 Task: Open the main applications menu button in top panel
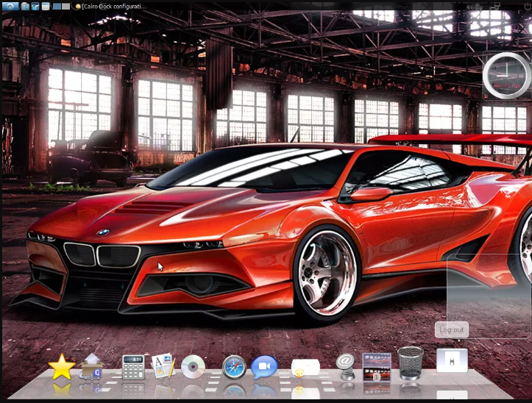10,6
